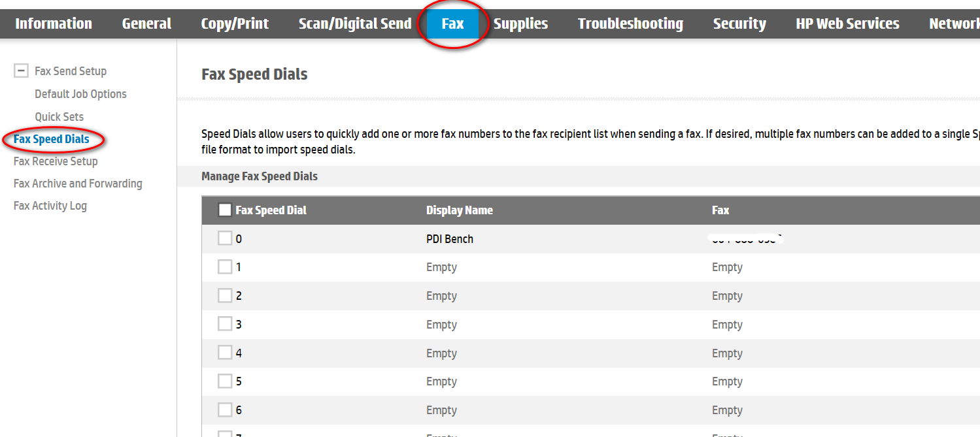The height and width of the screenshot is (437, 980).
Task: View the Fax Activity Log
Action: click(50, 206)
